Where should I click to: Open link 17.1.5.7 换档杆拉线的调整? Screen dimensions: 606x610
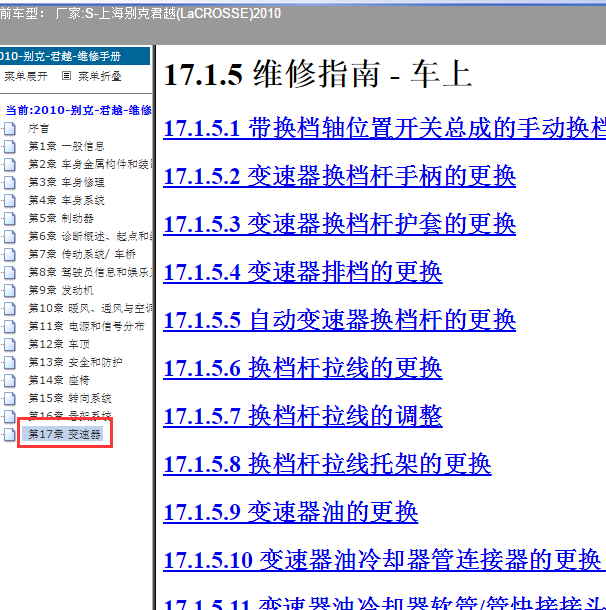(x=303, y=416)
